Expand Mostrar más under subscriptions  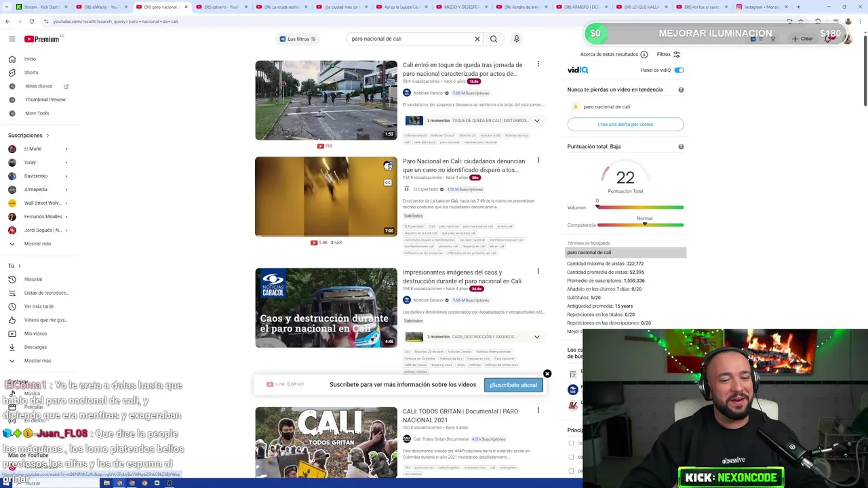37,243
